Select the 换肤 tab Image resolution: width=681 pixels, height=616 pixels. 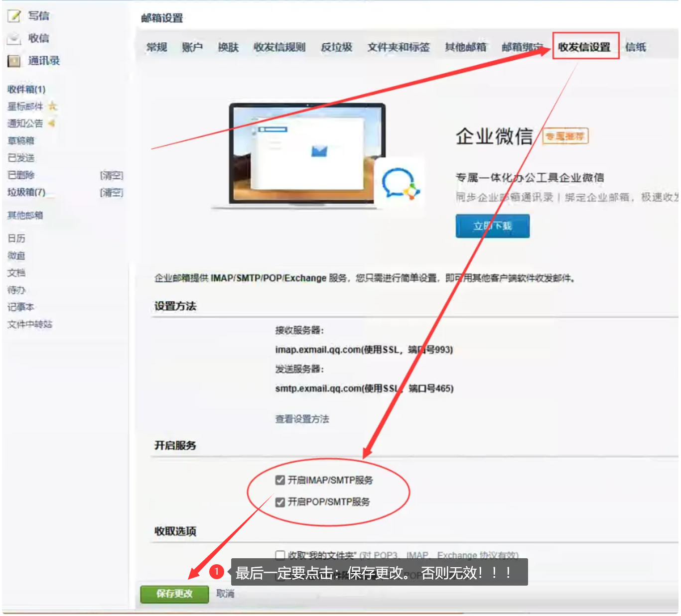pyautogui.click(x=228, y=47)
